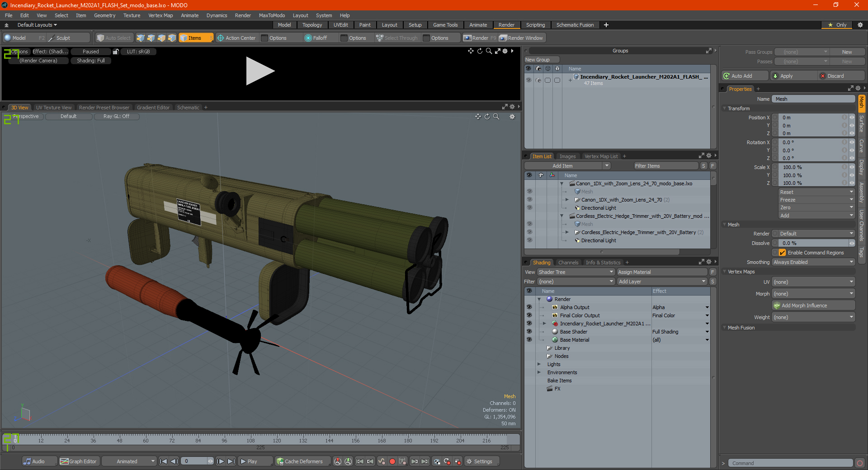This screenshot has height=470, width=868.
Task: Open the Animated keying mode dropdown
Action: coord(129,461)
